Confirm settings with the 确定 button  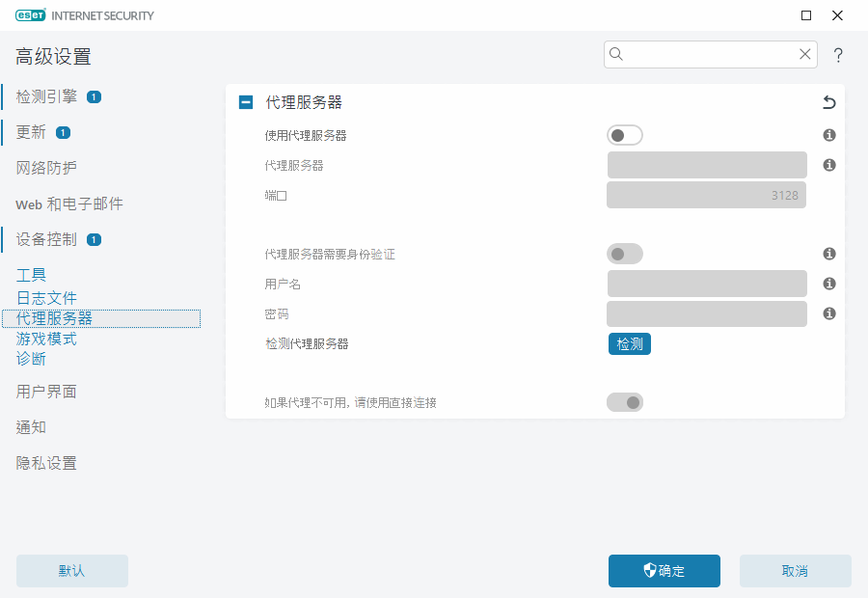pos(664,571)
